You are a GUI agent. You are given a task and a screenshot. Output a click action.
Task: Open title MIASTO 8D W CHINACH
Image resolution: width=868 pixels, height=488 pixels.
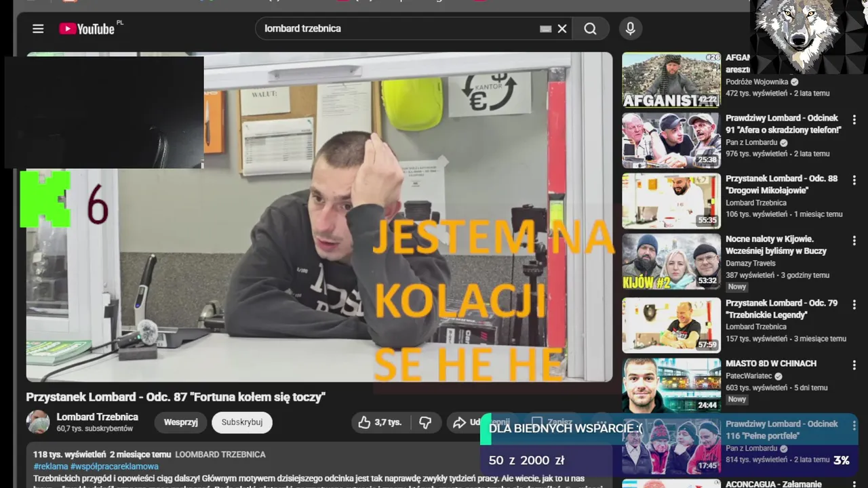pos(771,363)
